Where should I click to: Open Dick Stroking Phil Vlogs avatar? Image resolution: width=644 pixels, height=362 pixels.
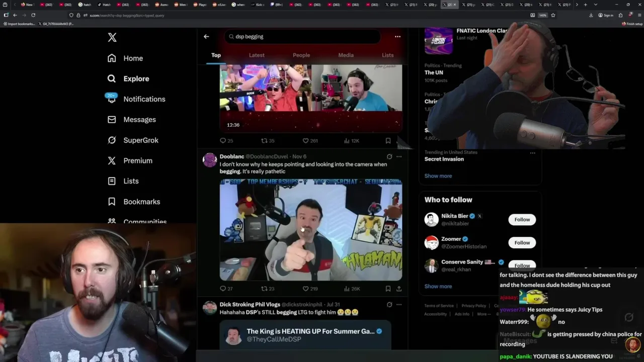click(210, 308)
